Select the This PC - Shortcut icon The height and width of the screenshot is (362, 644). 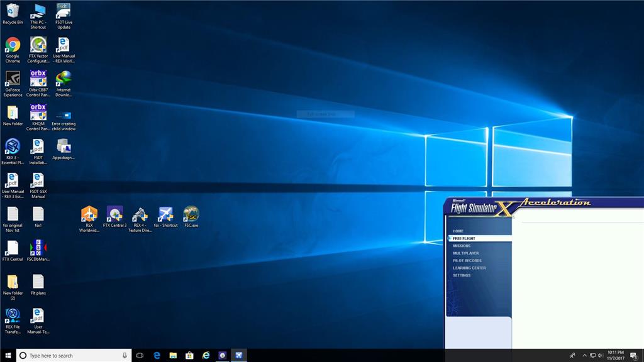tap(38, 16)
